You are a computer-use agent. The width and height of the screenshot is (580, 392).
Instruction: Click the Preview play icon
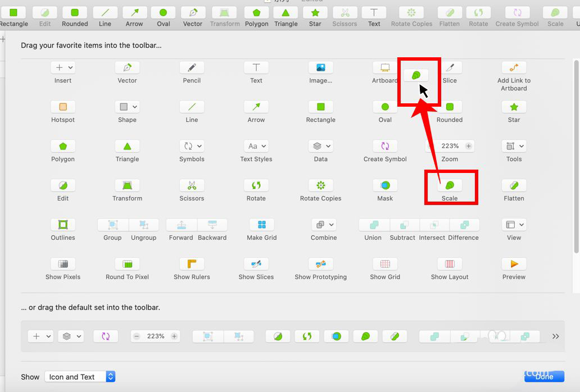[x=514, y=264]
